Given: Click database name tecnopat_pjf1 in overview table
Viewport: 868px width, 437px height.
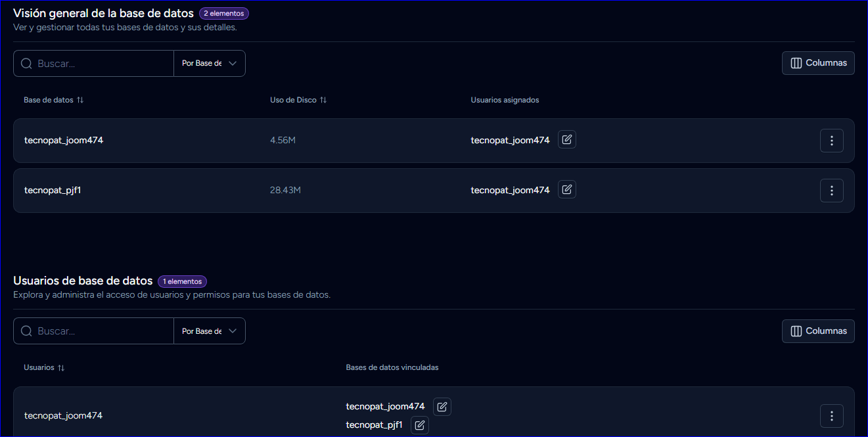Looking at the screenshot, I should 52,191.
